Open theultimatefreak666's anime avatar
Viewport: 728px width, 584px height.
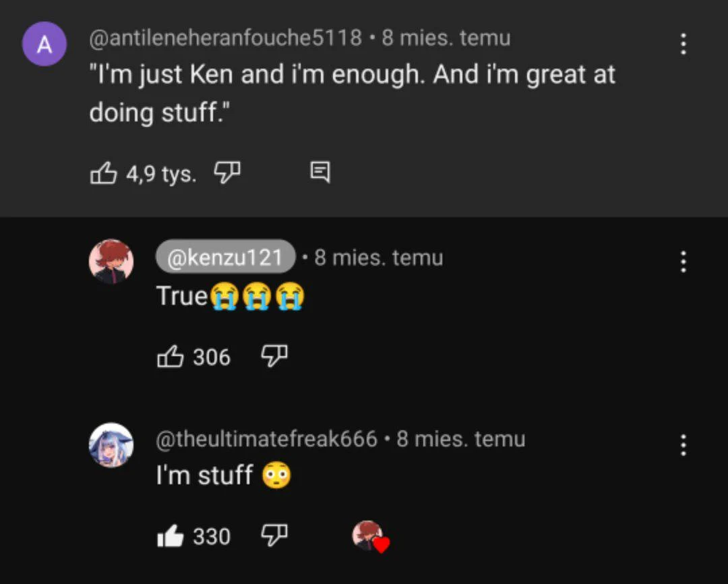point(111,445)
